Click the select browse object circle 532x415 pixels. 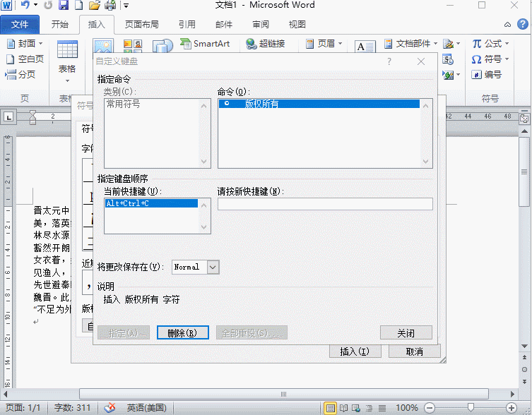click(x=524, y=369)
